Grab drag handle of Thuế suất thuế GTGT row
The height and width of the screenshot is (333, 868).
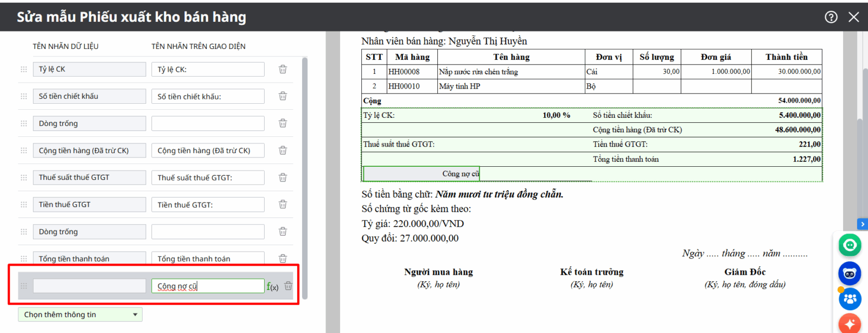tap(24, 178)
